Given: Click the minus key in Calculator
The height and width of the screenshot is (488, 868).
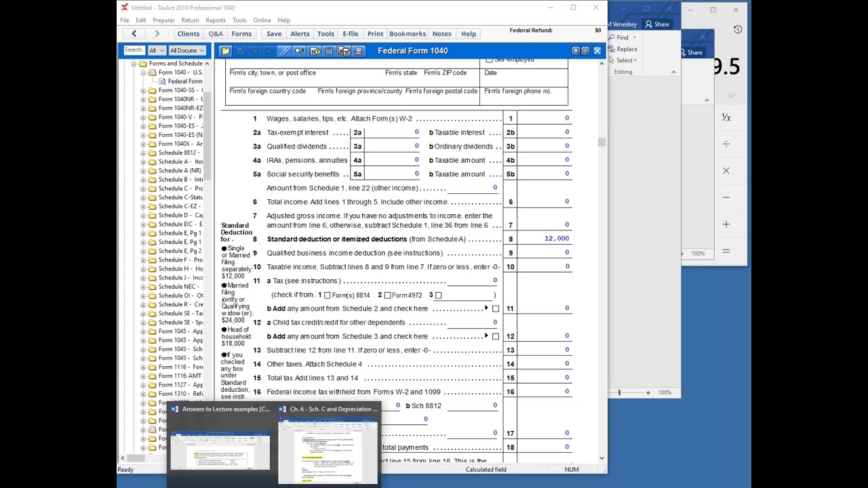Looking at the screenshot, I should pyautogui.click(x=726, y=197).
